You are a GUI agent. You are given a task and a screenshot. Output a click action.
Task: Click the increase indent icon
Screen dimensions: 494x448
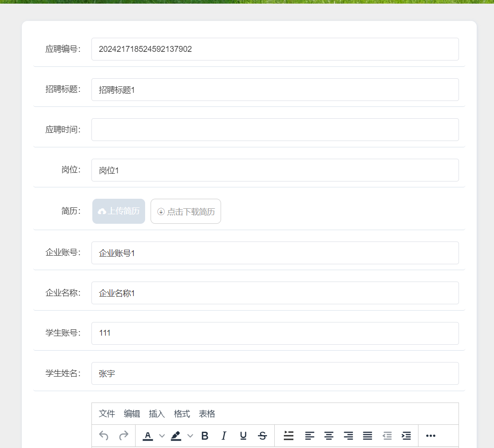406,435
